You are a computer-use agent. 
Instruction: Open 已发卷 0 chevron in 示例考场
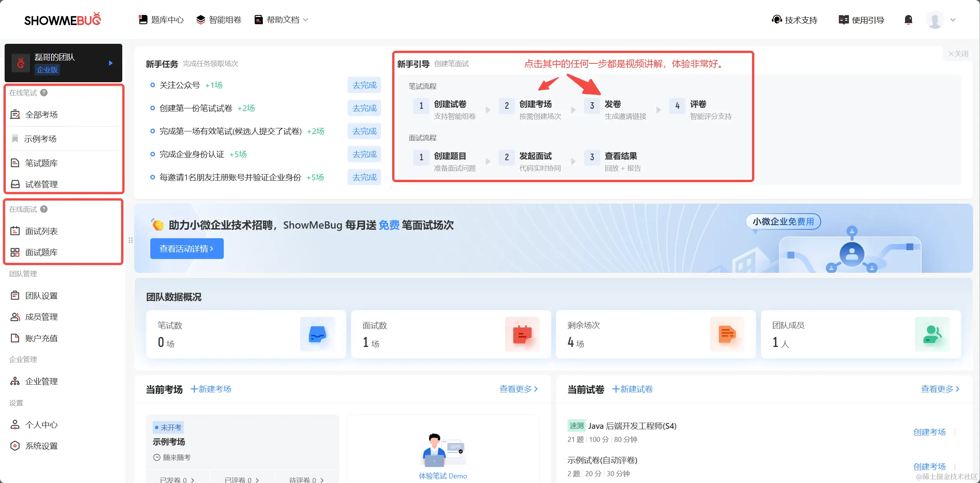(x=193, y=480)
